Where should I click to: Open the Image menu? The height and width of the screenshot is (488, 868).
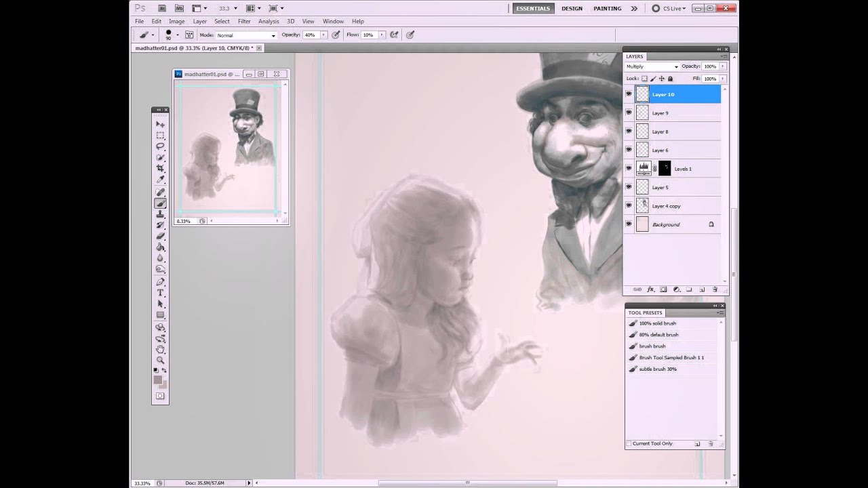point(176,22)
